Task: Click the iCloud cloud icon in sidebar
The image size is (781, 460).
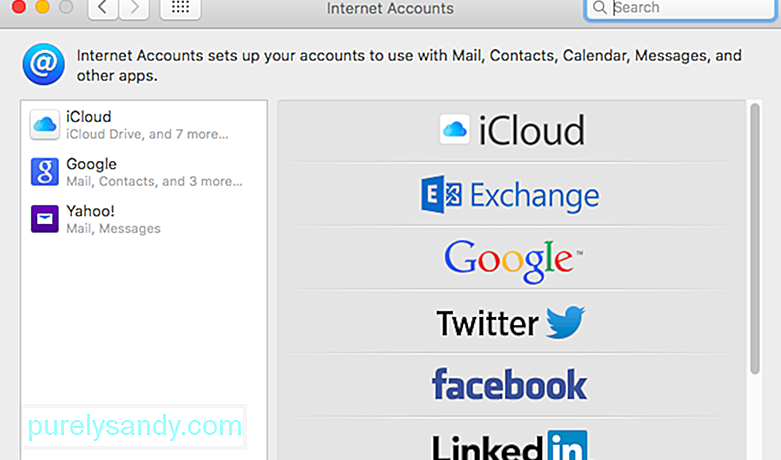Action: pos(44,124)
